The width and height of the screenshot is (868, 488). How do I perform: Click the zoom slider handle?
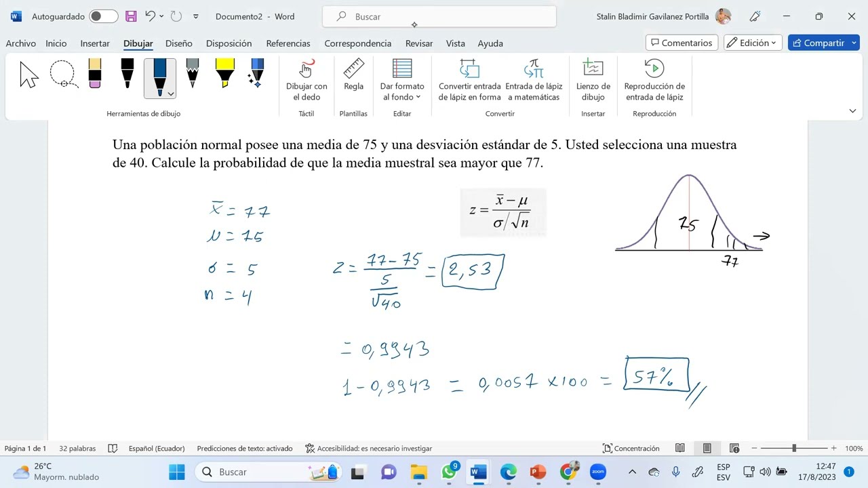pyautogui.click(x=794, y=449)
